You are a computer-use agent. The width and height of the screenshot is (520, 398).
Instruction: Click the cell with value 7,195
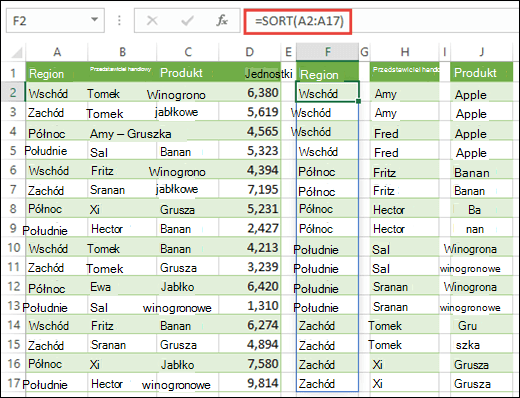click(x=250, y=189)
